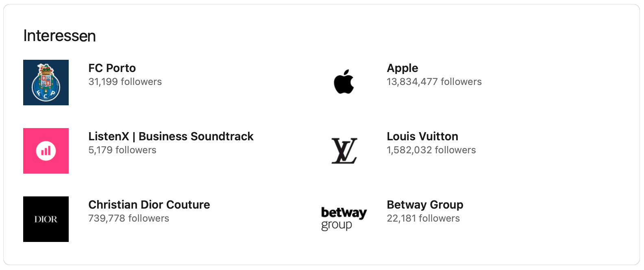This screenshot has width=644, height=270.
Task: Click the Apple logo icon
Action: click(x=344, y=82)
